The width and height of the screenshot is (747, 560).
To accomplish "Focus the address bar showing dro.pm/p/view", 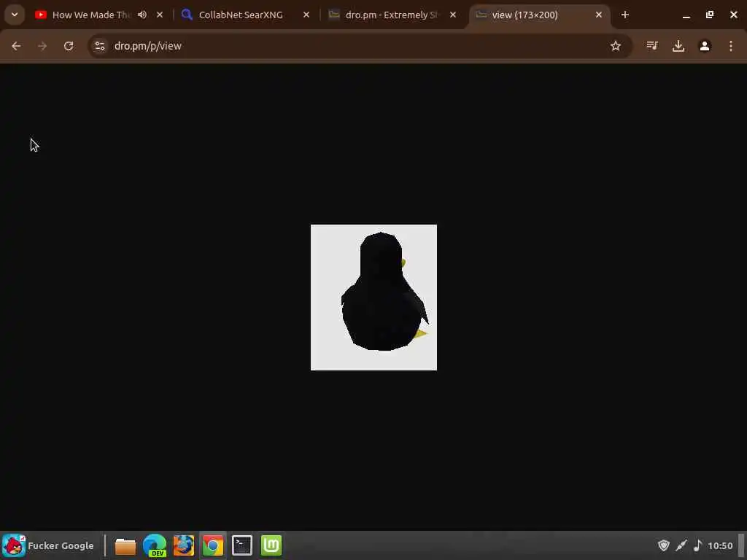I will [360, 46].
